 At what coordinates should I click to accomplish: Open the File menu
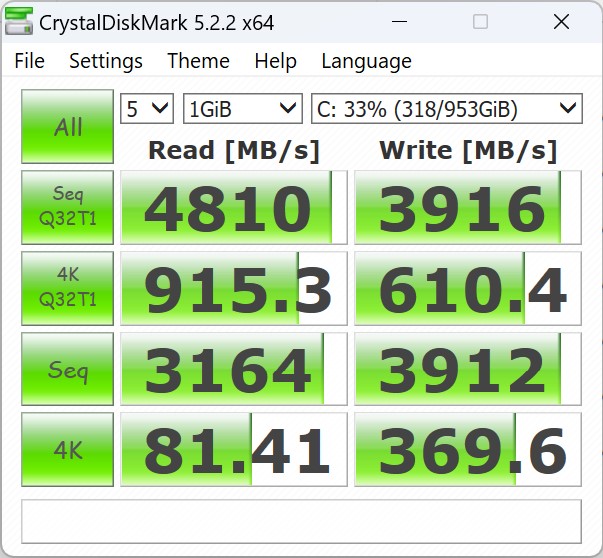coord(30,61)
